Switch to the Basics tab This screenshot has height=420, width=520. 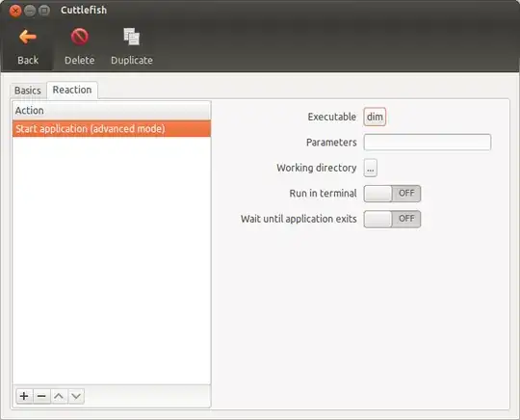pyautogui.click(x=28, y=91)
